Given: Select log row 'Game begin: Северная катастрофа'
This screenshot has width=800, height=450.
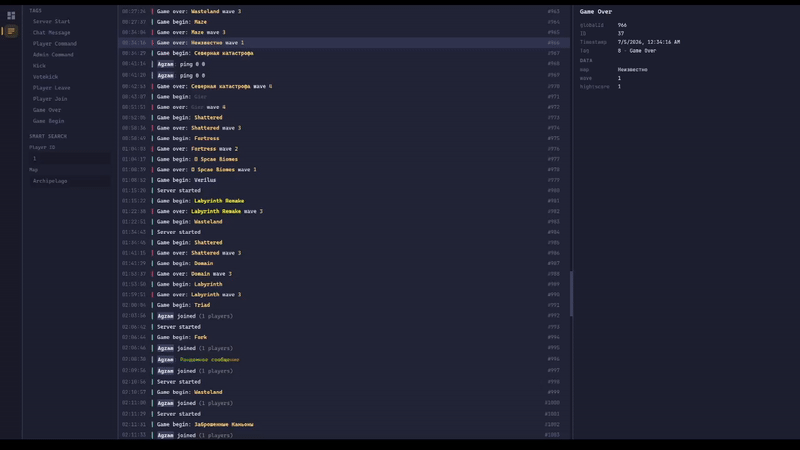Looking at the screenshot, I should tap(344, 53).
